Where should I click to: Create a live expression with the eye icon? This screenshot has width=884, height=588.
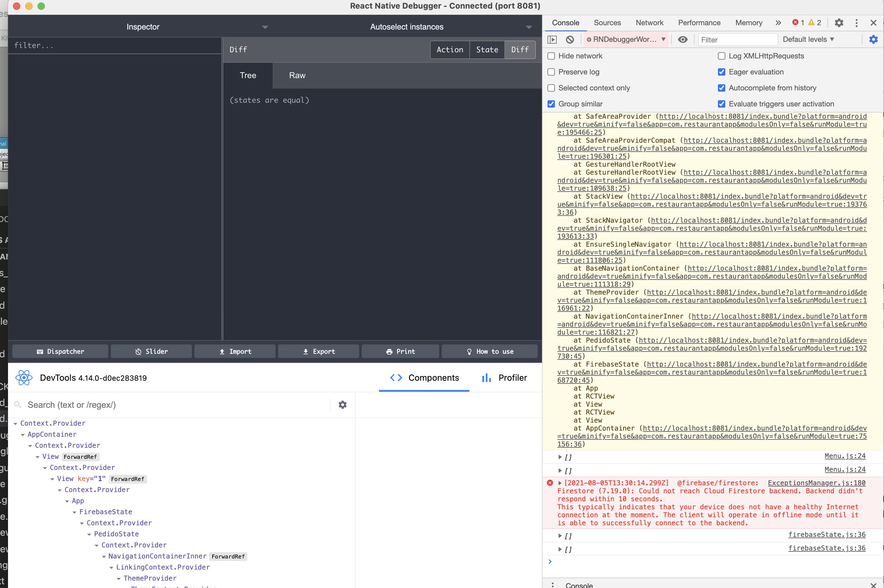683,39
